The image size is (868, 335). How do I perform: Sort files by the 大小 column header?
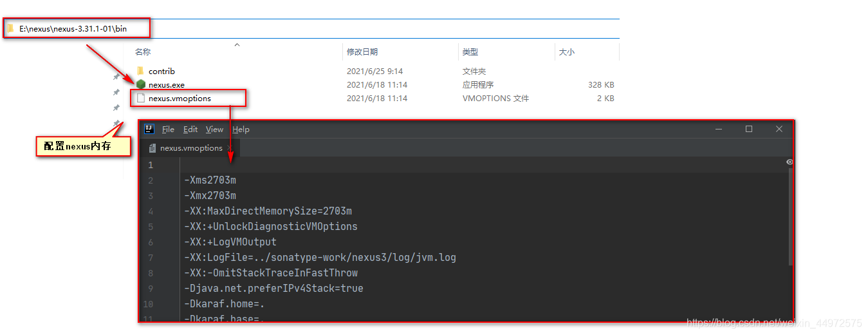point(567,52)
